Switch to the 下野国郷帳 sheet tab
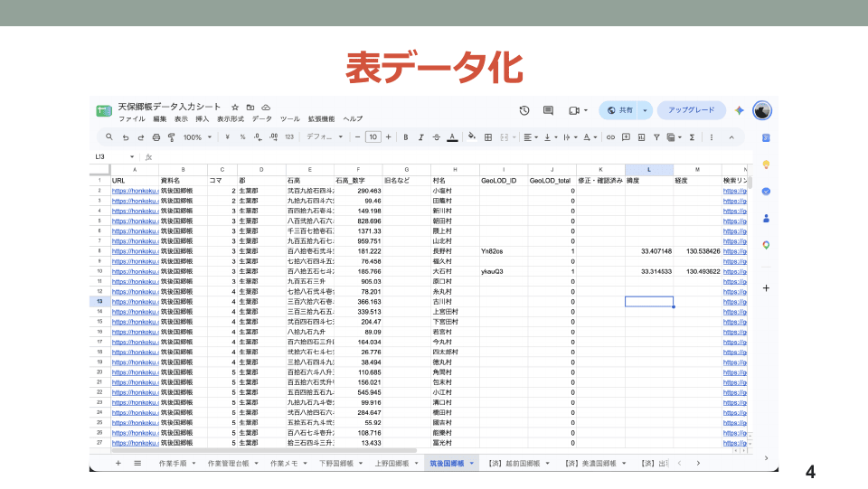Image resolution: width=868 pixels, height=489 pixels. pyautogui.click(x=336, y=464)
